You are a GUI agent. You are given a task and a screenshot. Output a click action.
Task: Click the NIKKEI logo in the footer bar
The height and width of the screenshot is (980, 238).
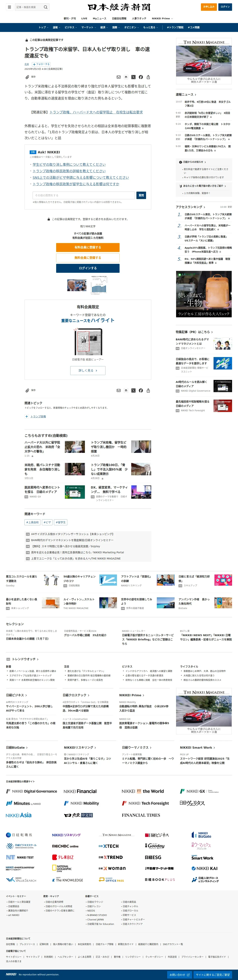[x=11, y=974]
